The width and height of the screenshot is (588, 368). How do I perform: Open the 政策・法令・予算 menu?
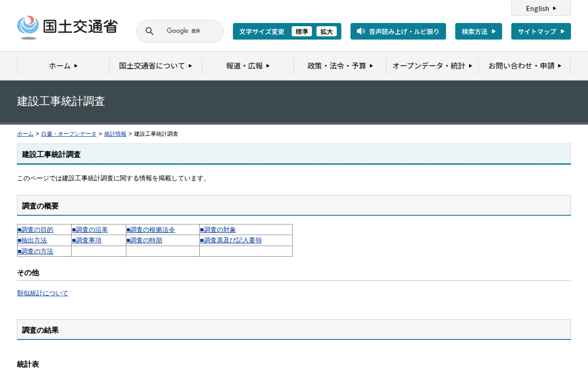click(x=340, y=66)
